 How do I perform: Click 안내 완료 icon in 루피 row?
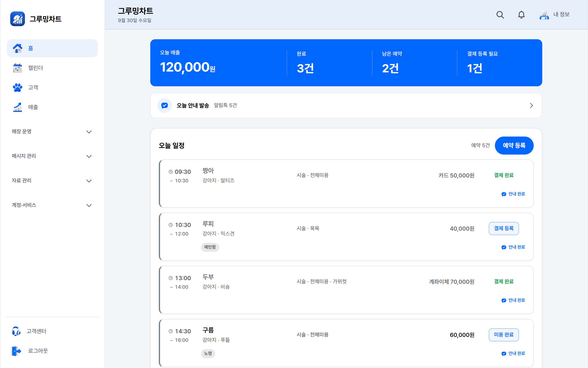coord(504,247)
